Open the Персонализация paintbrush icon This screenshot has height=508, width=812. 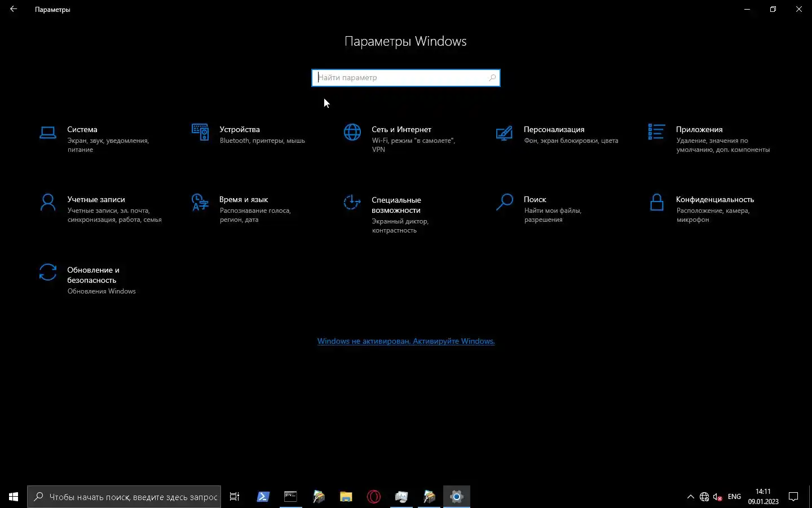pyautogui.click(x=504, y=133)
